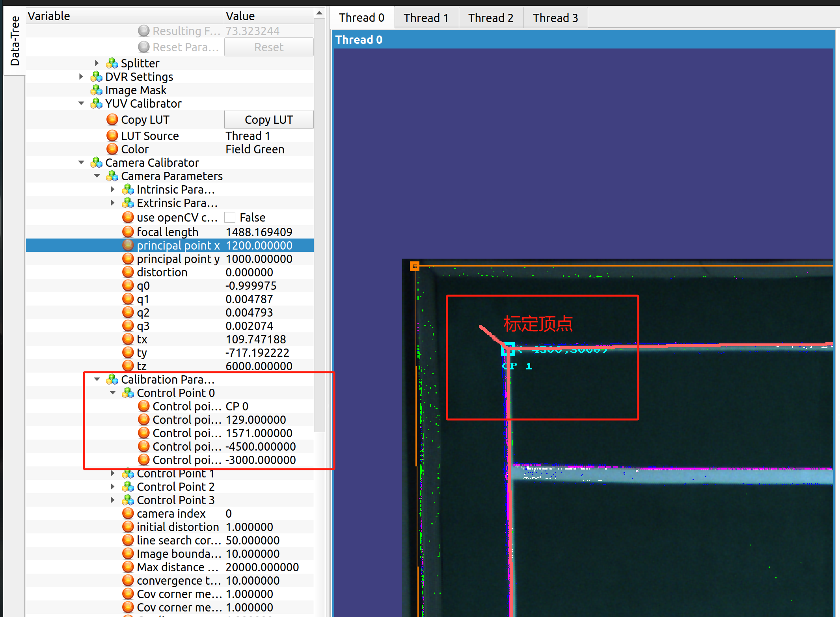This screenshot has width=840, height=617.
Task: Click the greyed Reset button
Action: tap(269, 47)
